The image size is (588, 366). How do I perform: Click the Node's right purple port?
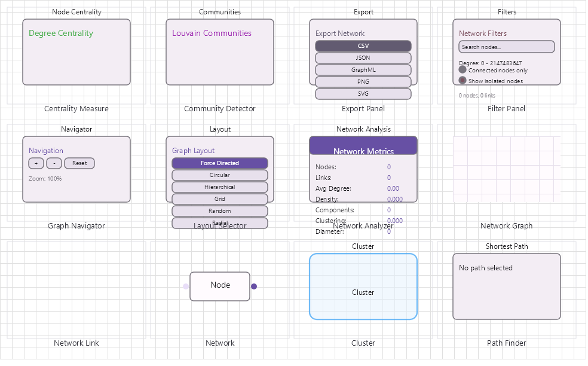click(x=254, y=286)
